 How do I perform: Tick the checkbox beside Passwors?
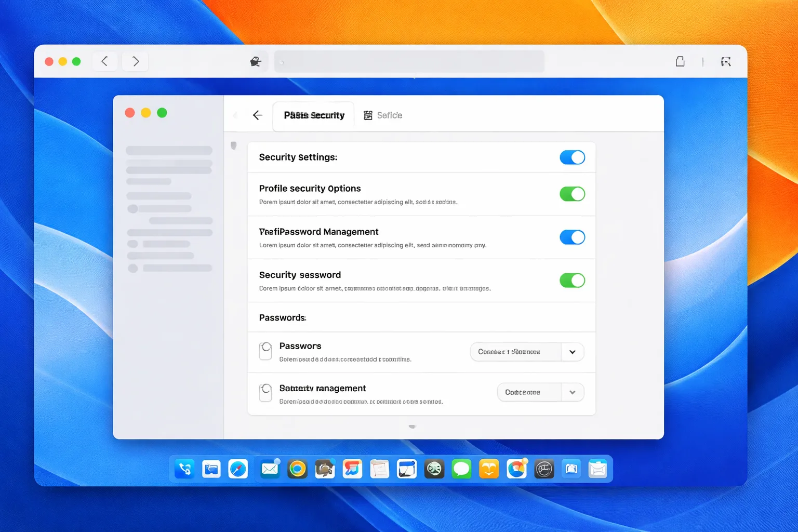(x=265, y=351)
